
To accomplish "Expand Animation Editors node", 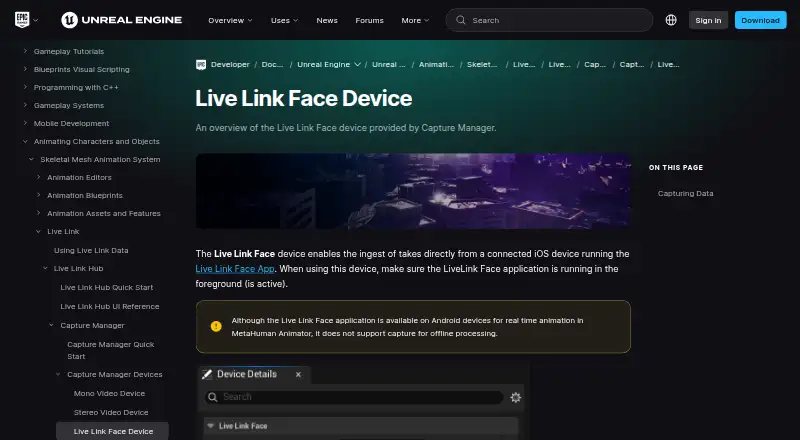I will pyautogui.click(x=38, y=177).
